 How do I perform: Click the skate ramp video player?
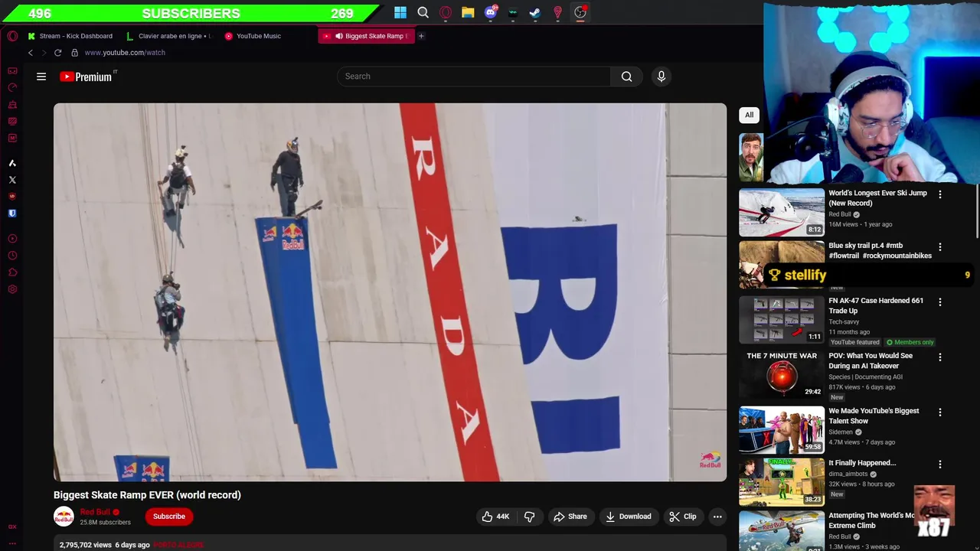(390, 292)
